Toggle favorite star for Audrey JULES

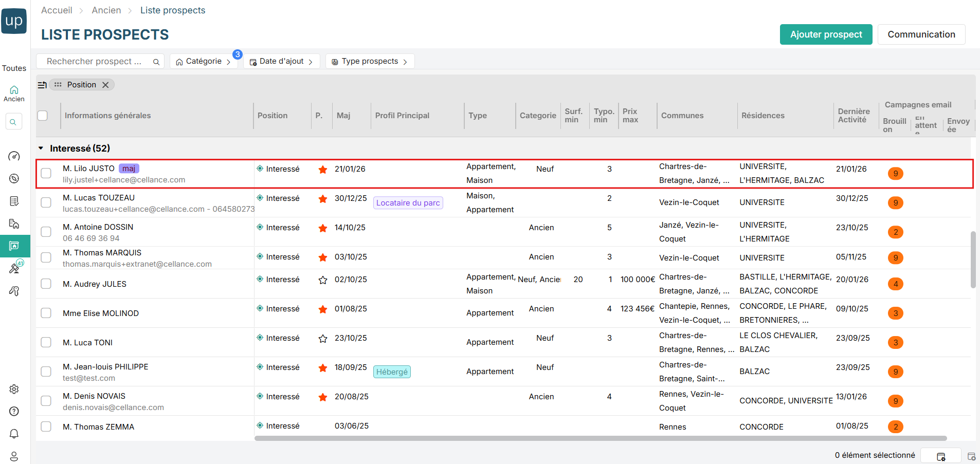pos(323,280)
